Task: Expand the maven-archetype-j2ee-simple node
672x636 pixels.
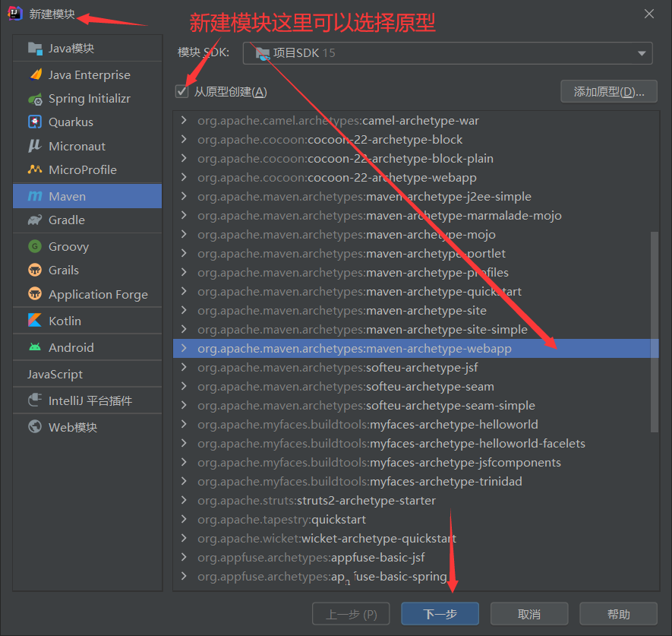Action: coord(184,196)
